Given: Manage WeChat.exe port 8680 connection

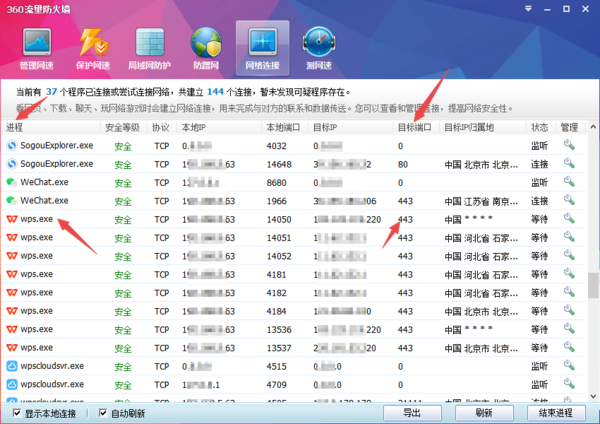Looking at the screenshot, I should [569, 181].
